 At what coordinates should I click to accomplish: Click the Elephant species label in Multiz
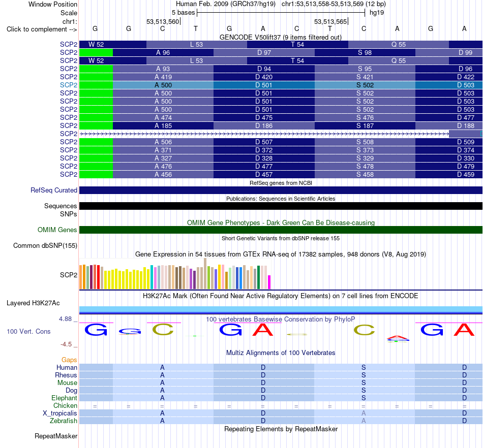pos(64,398)
